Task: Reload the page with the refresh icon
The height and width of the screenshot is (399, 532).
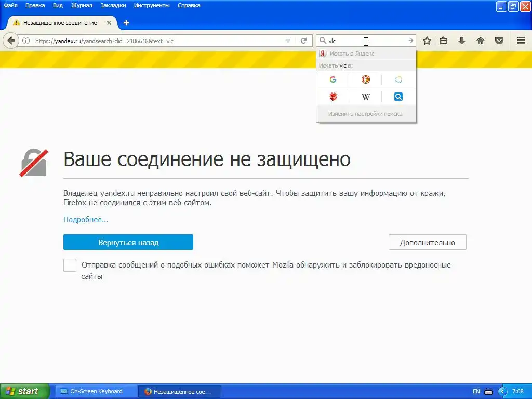Action: pos(303,41)
